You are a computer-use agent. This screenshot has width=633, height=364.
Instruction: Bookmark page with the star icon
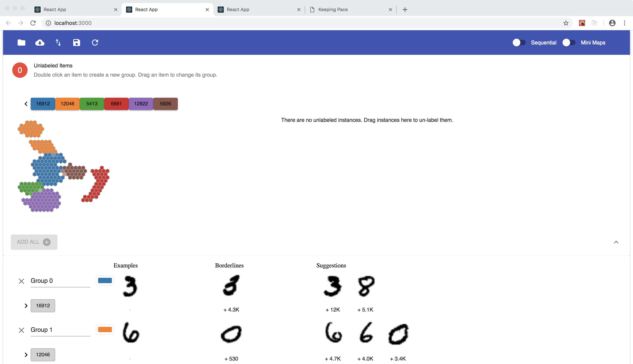point(566,23)
